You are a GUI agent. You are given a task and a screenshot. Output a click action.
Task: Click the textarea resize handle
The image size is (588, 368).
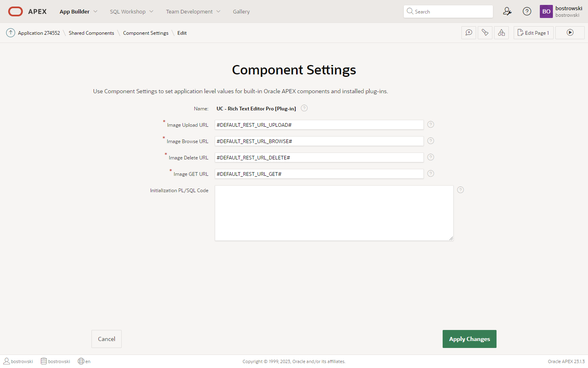pos(451,238)
